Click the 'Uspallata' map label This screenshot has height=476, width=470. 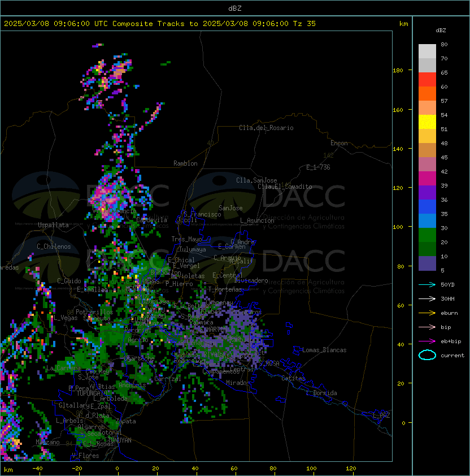53,225
